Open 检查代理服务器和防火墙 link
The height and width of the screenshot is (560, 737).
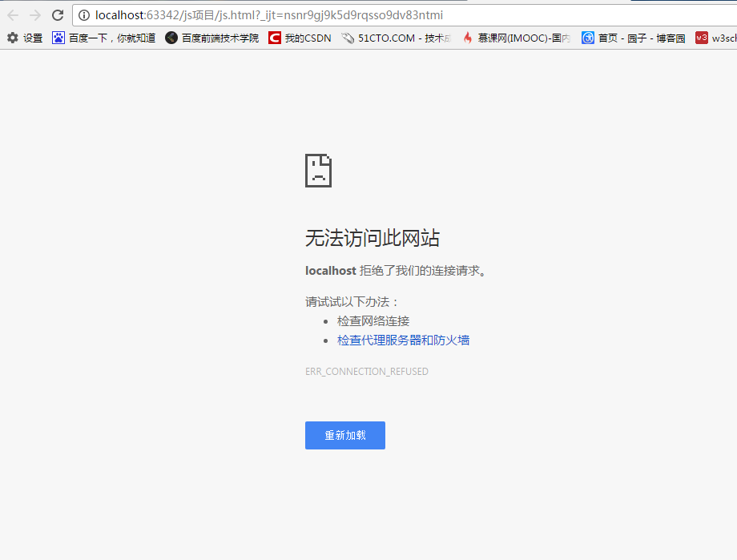pyautogui.click(x=403, y=340)
